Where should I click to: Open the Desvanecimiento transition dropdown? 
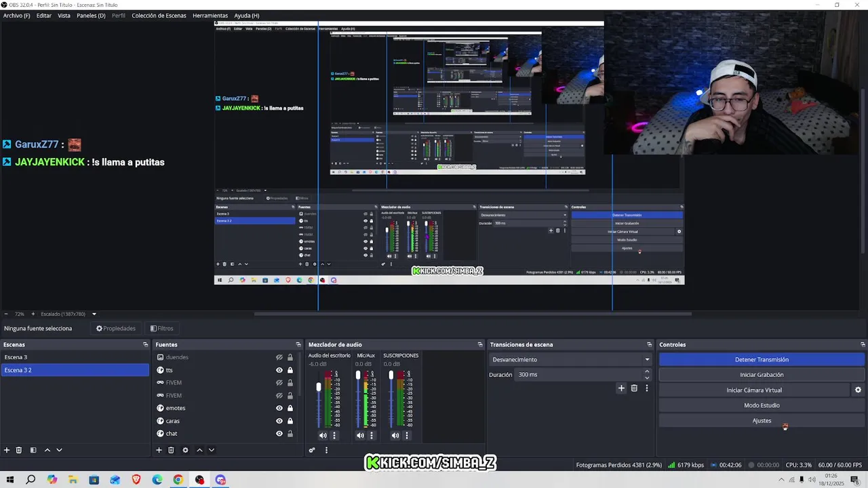coord(571,359)
